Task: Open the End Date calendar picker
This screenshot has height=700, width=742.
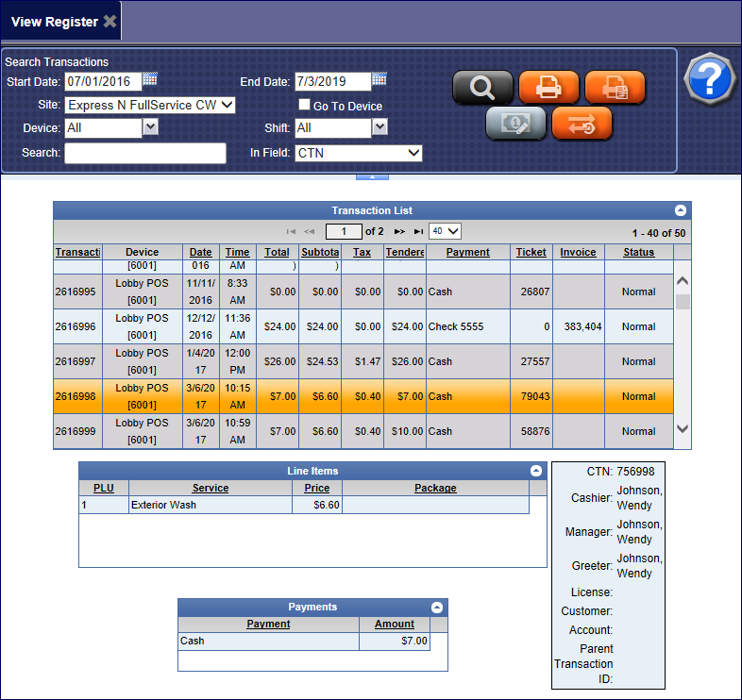Action: click(x=379, y=79)
